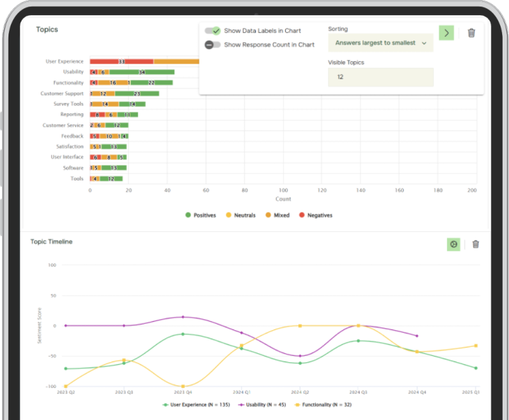Toggle User Experience (N = 135) timeline legend
Viewport: 509px width, 420px height.
[x=197, y=405]
